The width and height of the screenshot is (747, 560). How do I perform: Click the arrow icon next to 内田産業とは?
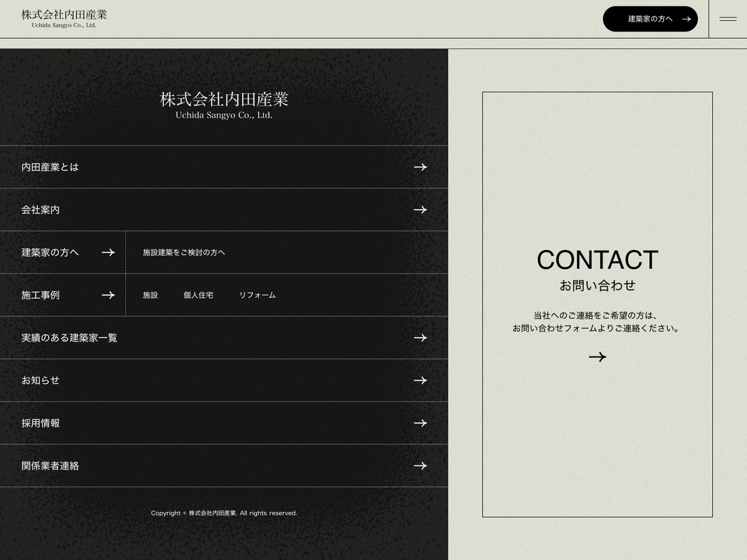421,167
